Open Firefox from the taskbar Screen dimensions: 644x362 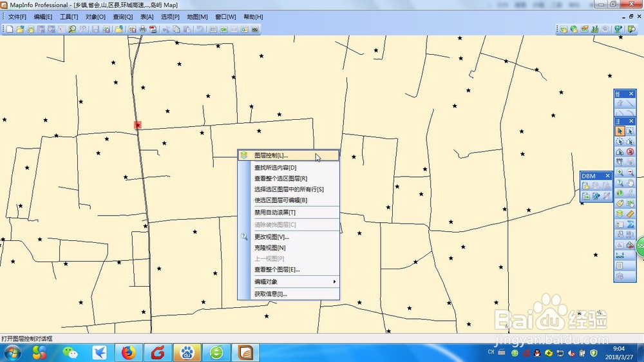point(128,352)
